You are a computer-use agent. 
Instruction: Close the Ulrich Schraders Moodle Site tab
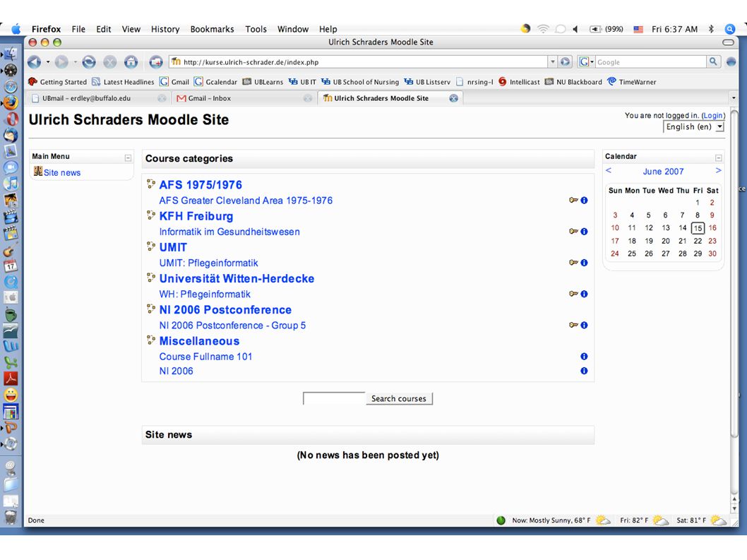(453, 98)
